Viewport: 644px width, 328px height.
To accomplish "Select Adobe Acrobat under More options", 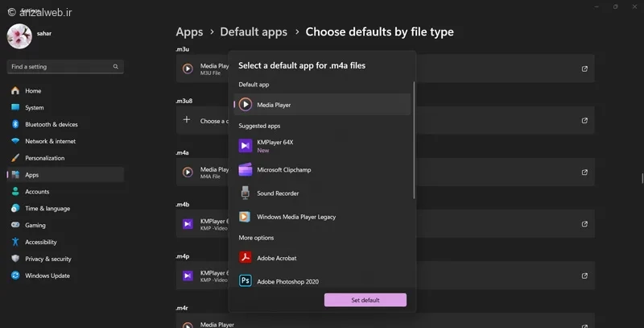I will point(322,258).
